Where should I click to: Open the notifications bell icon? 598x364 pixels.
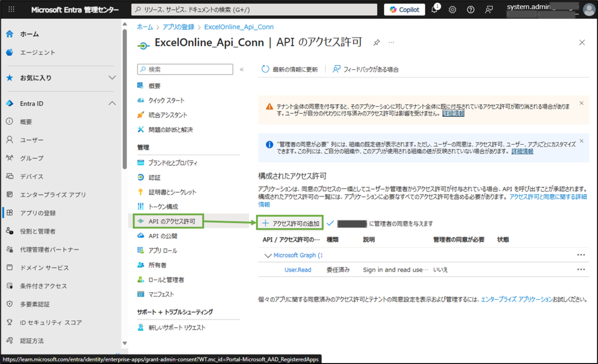[x=435, y=9]
